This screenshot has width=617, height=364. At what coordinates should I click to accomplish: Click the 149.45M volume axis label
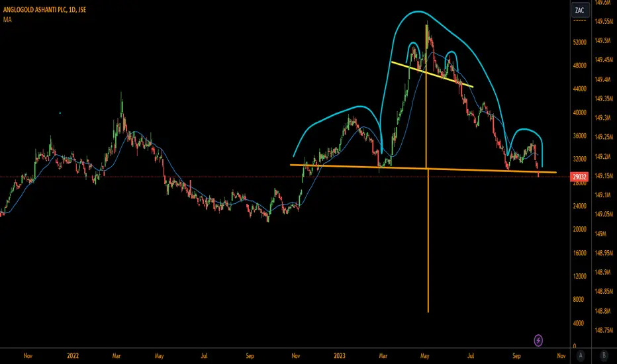[604, 60]
